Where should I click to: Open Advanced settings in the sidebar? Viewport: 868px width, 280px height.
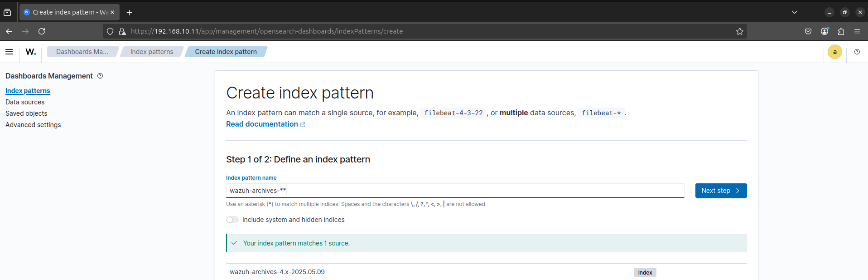33,125
